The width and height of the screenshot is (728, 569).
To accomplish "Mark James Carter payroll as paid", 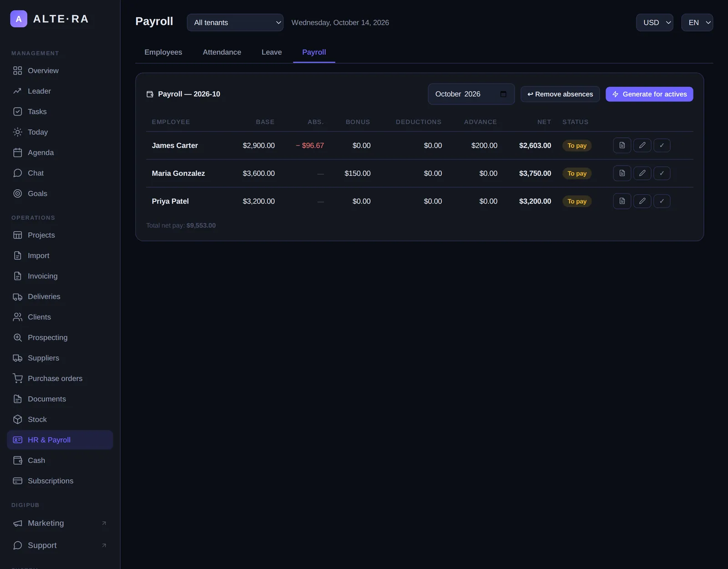I will (x=662, y=145).
